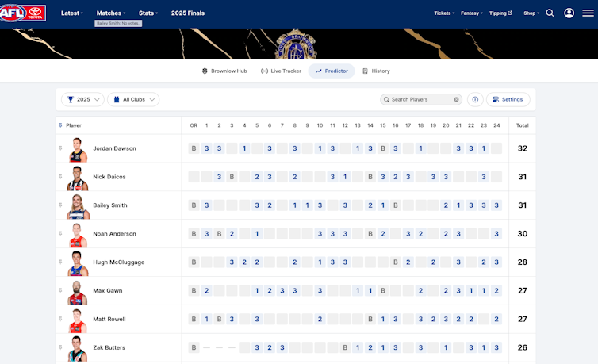
Task: Expand the Stats menu in the header
Action: pyautogui.click(x=148, y=13)
